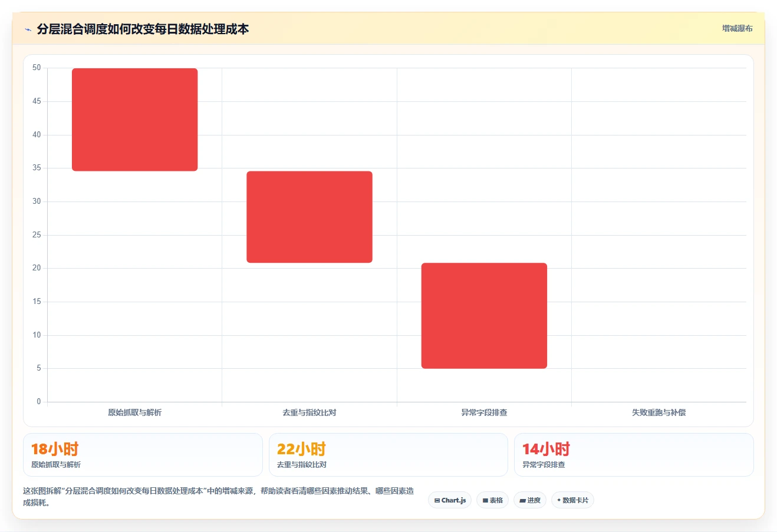
Task: Click the 进度 tag chip
Action: (x=530, y=500)
